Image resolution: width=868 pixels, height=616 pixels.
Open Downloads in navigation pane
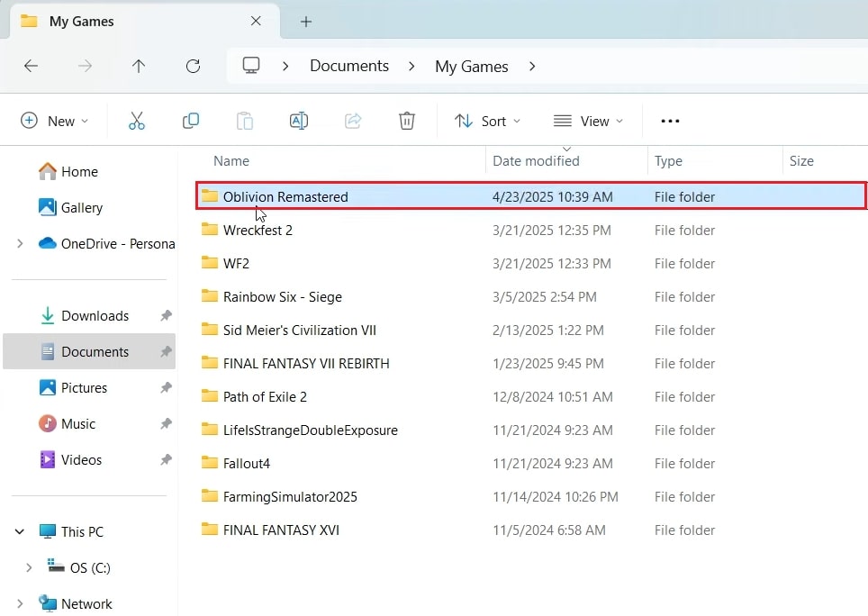pyautogui.click(x=95, y=315)
